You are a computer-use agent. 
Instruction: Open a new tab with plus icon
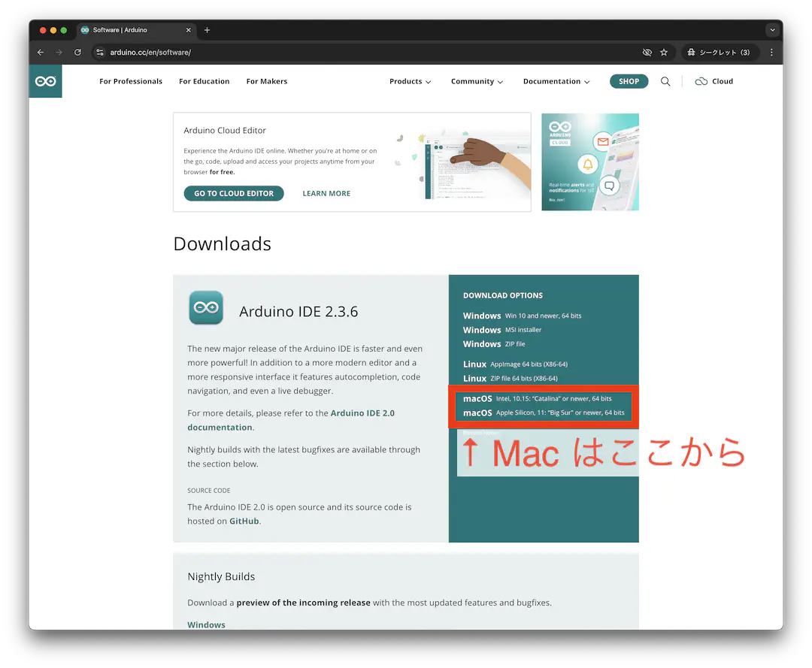point(208,30)
